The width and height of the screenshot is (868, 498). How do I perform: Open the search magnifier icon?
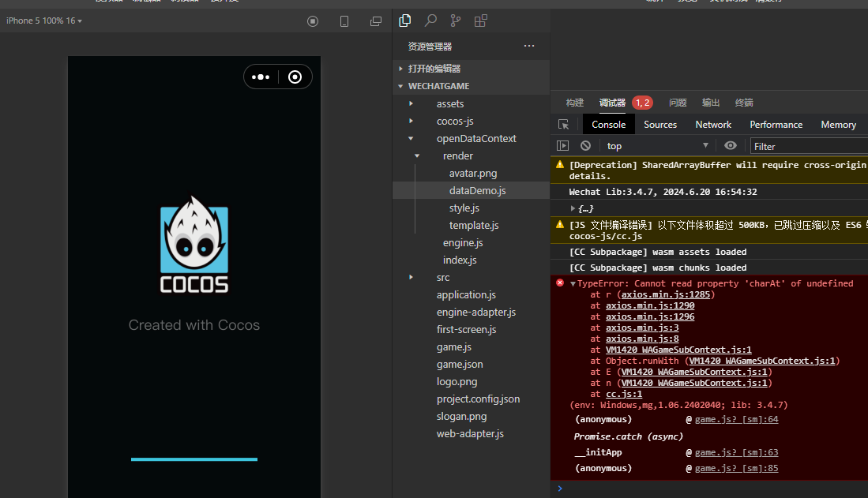click(430, 21)
